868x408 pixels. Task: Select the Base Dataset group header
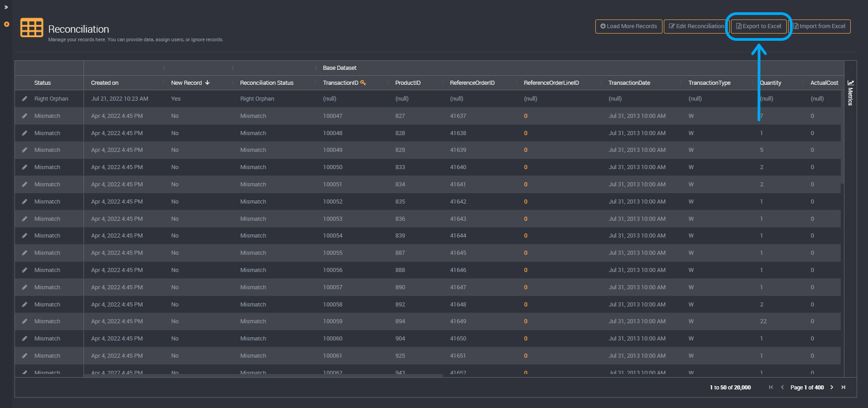pos(339,68)
